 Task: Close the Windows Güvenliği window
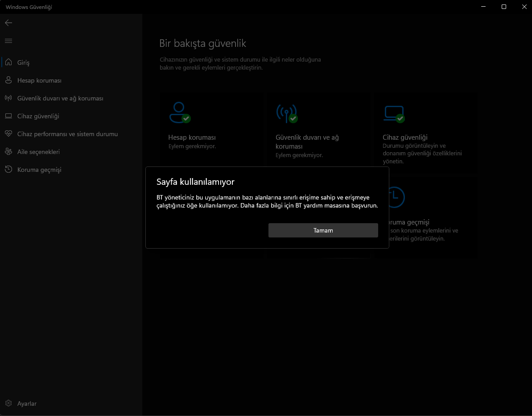click(524, 7)
